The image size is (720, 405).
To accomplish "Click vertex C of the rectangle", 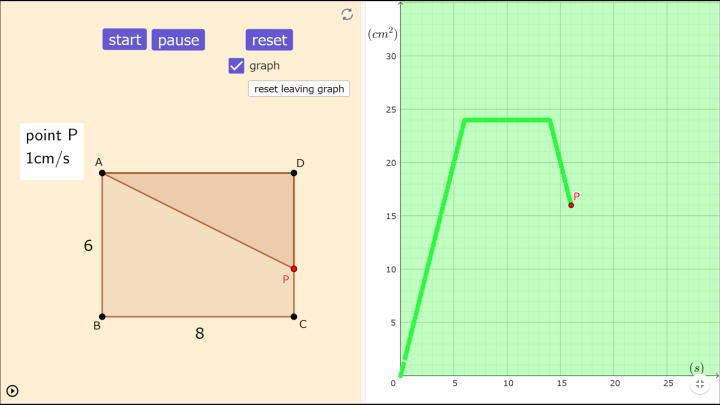I will click(x=293, y=317).
